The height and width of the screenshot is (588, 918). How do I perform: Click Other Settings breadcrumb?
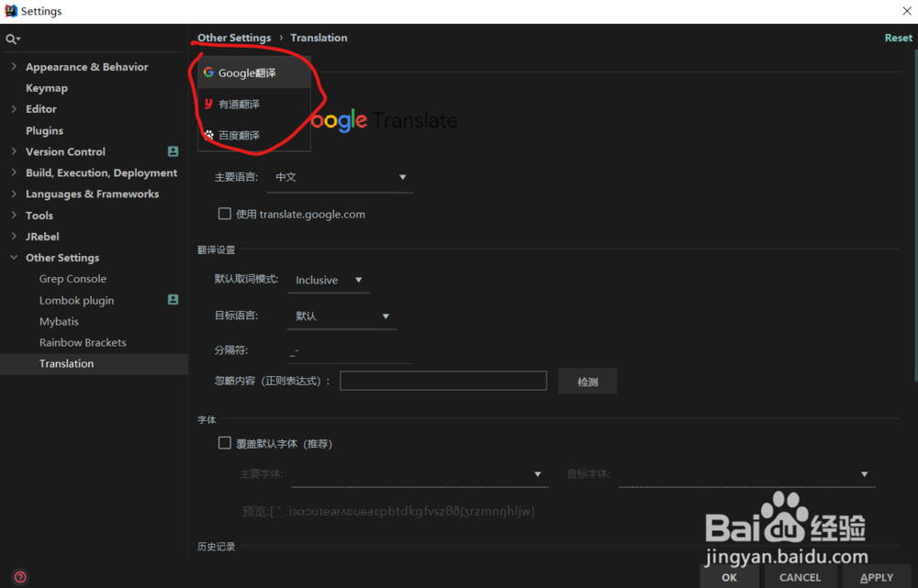coord(234,38)
